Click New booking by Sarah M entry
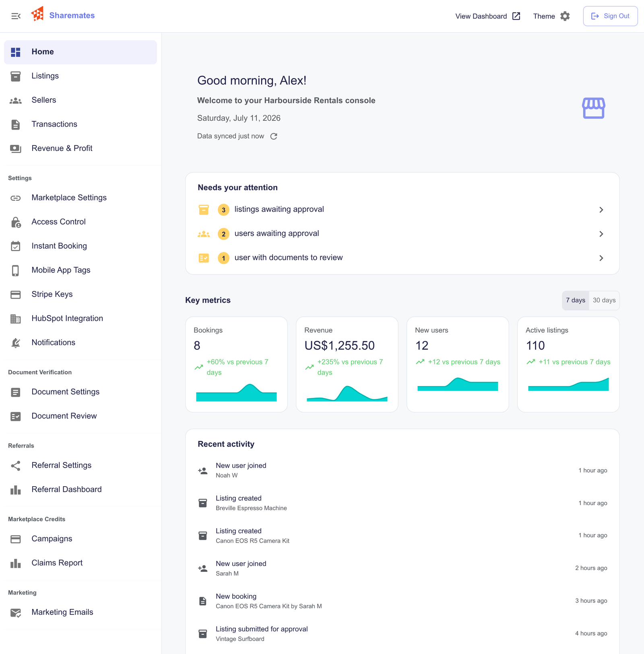 point(402,601)
